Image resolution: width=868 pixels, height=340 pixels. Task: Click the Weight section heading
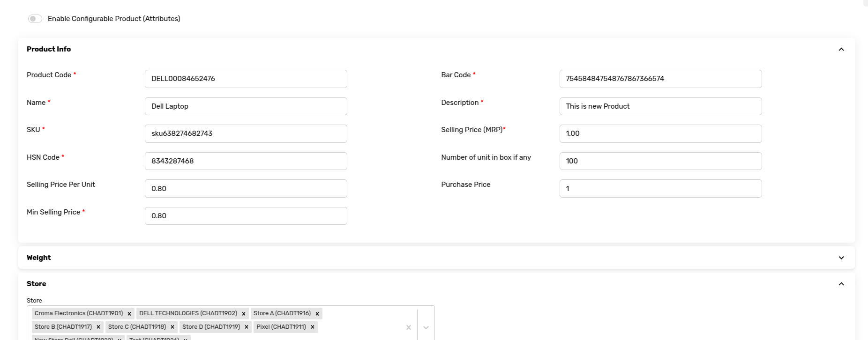(39, 258)
